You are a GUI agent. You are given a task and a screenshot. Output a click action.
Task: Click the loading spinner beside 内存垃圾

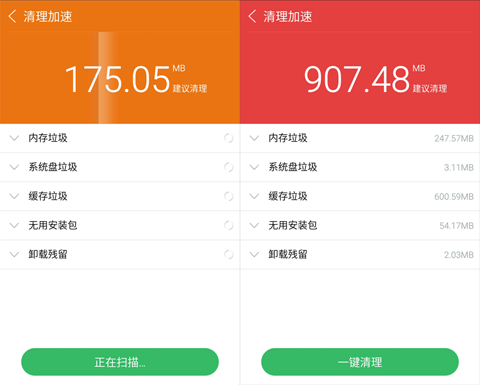tap(229, 138)
